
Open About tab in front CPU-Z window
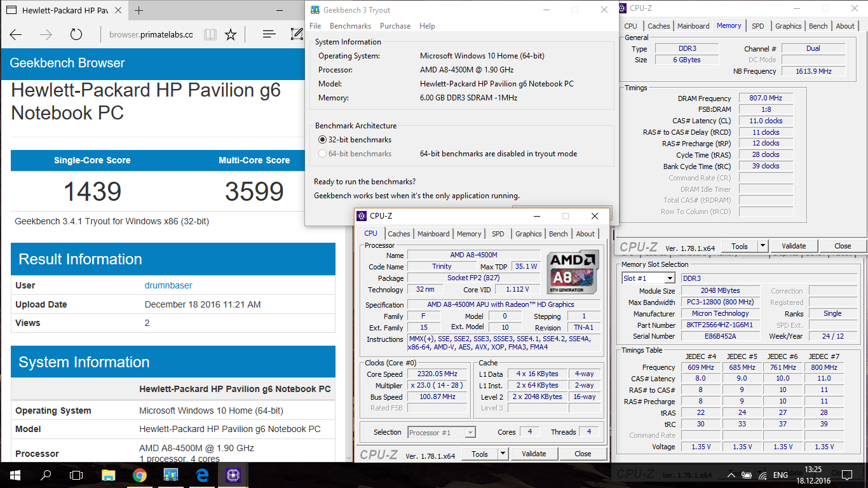click(x=585, y=234)
